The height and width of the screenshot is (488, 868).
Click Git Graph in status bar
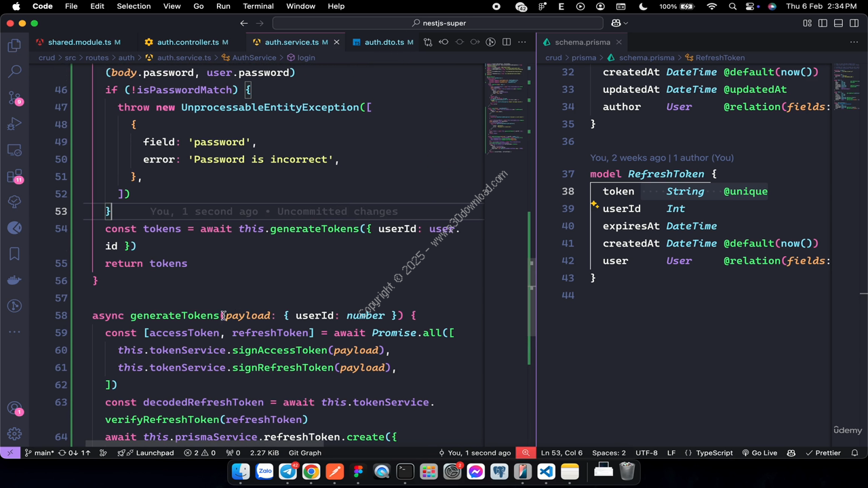tap(304, 453)
